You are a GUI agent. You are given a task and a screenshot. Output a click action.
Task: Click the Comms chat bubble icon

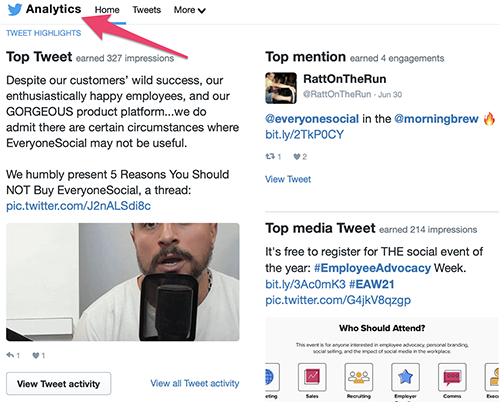(x=452, y=377)
